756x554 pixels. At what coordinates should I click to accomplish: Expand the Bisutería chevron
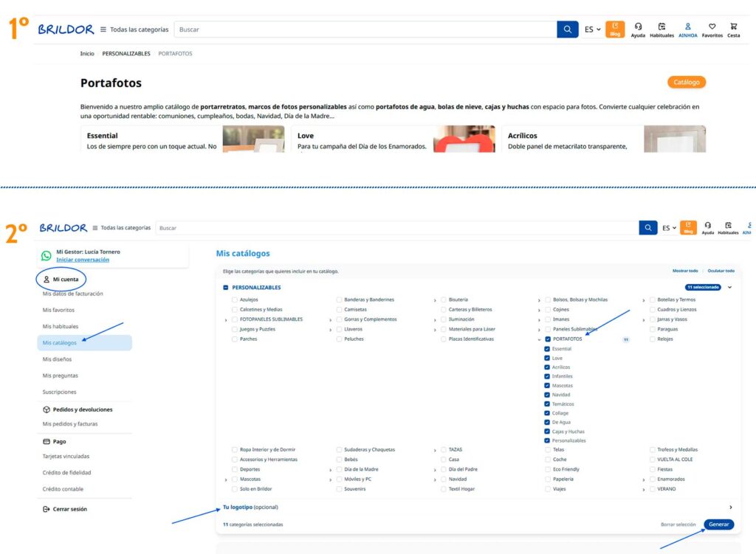[435, 300]
